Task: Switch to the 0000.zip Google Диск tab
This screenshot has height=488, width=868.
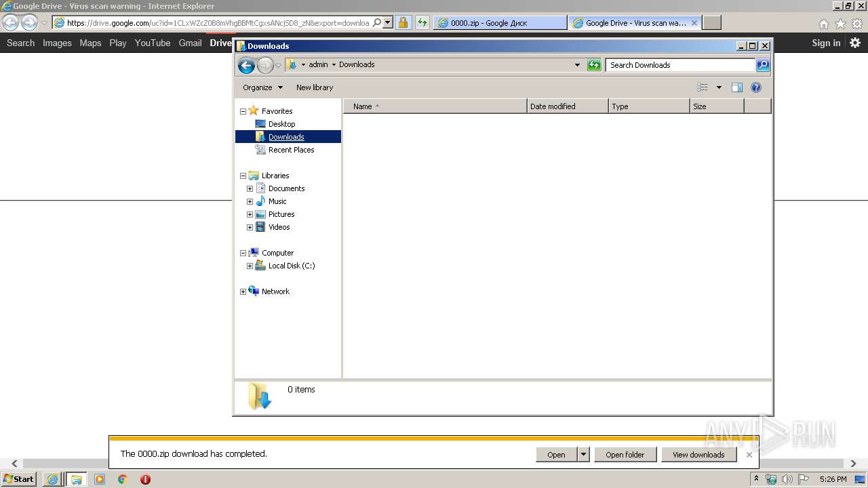Action: pos(500,23)
